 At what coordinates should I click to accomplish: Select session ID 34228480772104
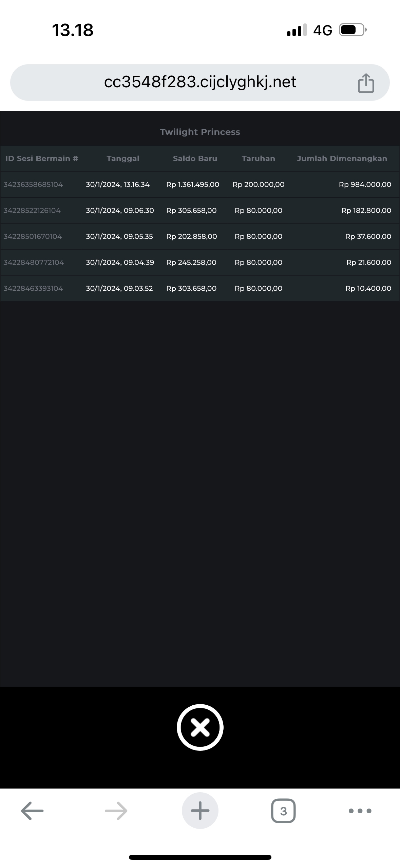[34, 263]
